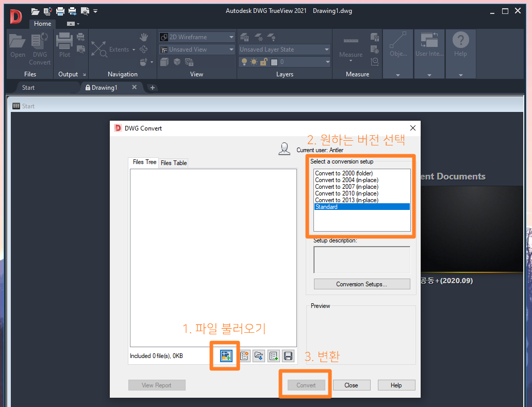The width and height of the screenshot is (532, 407).
Task: Open the Unsaved View dropdown
Action: pos(231,50)
